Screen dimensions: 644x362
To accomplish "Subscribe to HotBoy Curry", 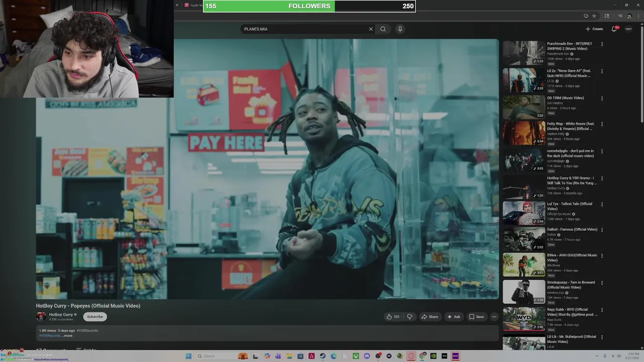I will click(x=95, y=317).
